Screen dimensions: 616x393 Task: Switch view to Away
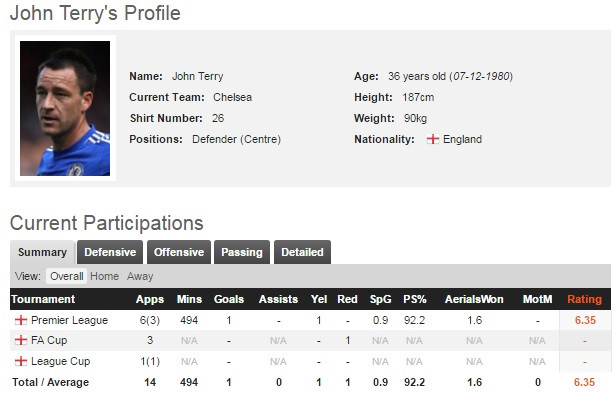pos(140,276)
